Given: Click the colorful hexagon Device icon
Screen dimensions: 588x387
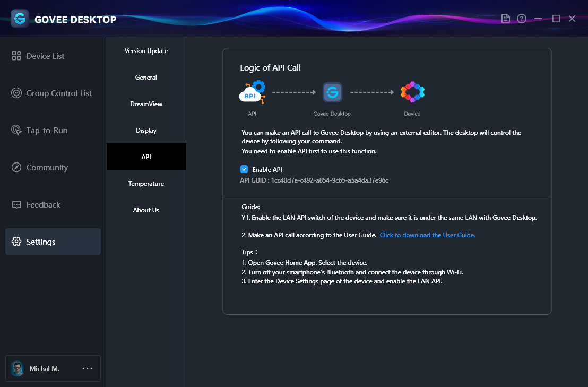Looking at the screenshot, I should (412, 92).
